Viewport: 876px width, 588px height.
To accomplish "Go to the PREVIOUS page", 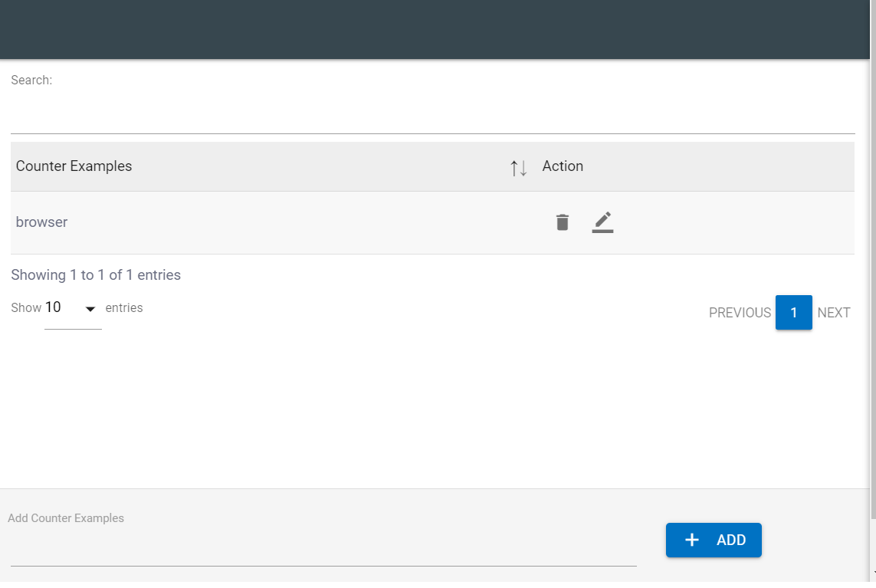I will point(740,313).
